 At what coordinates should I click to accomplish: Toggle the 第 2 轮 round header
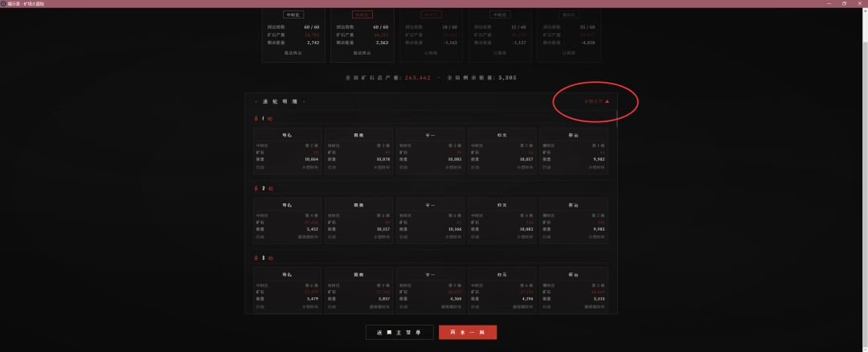pyautogui.click(x=264, y=188)
